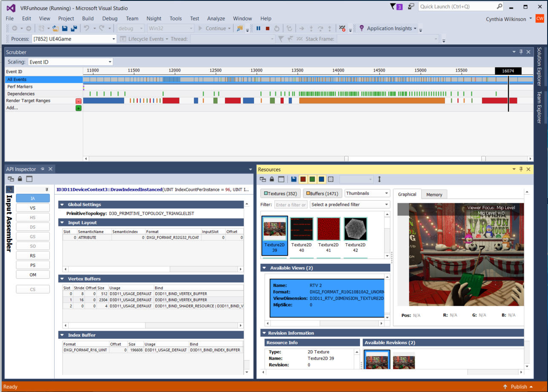This screenshot has width=548, height=392.
Task: Switch to the Memory tab
Action: click(434, 194)
